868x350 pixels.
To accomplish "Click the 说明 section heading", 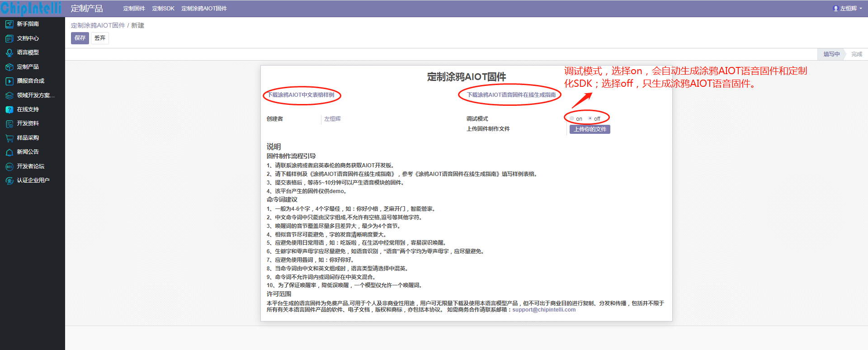I will coord(274,147).
